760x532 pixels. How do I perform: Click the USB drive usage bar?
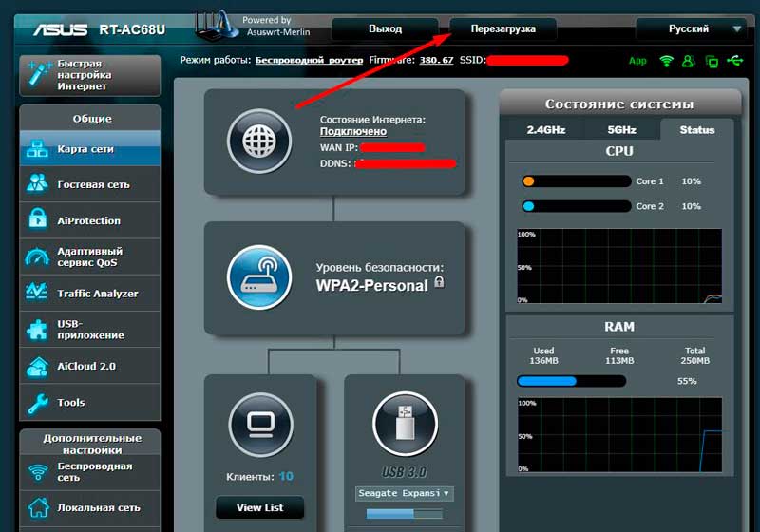[405, 514]
